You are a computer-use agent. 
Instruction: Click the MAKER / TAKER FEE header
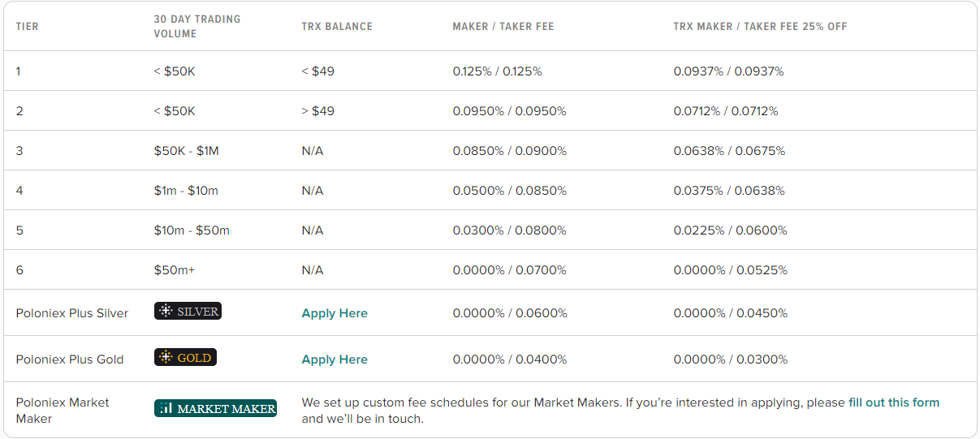pos(503,26)
